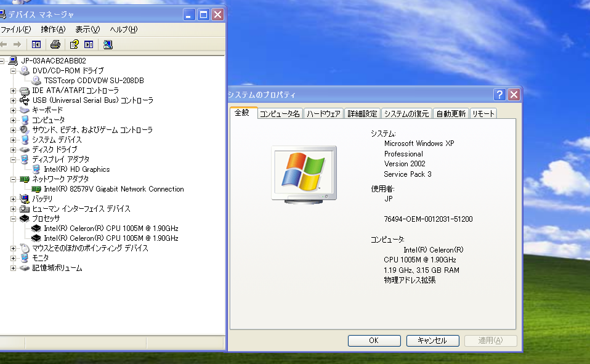
Task: Switch to the 自動更新 tab
Action: tap(451, 114)
